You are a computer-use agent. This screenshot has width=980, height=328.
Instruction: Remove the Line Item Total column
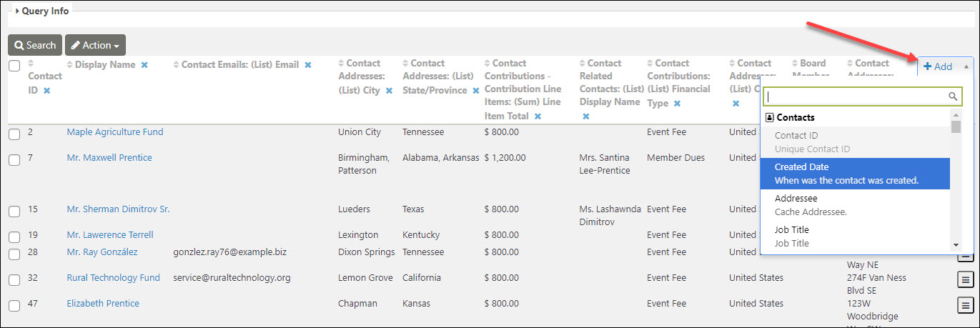(538, 116)
